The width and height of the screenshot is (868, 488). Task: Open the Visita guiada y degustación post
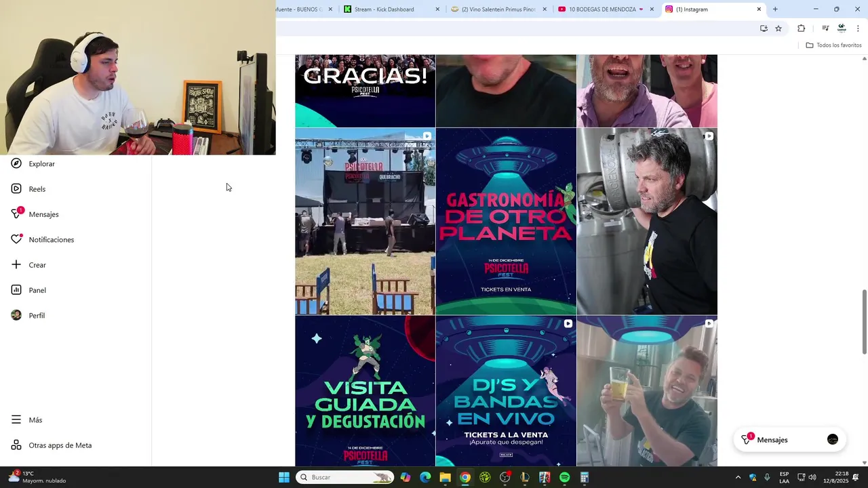tap(365, 391)
